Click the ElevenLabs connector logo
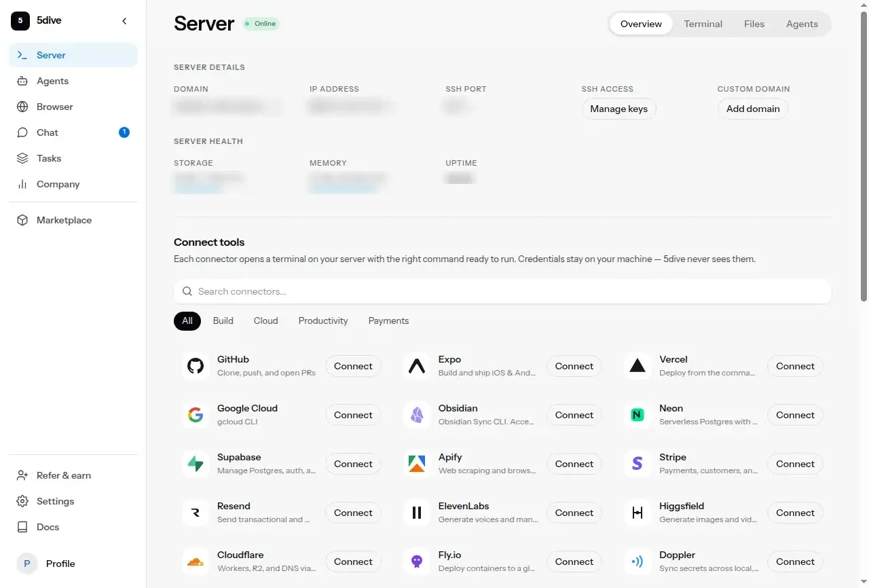Screen dimensions: 869x588 click(x=417, y=513)
